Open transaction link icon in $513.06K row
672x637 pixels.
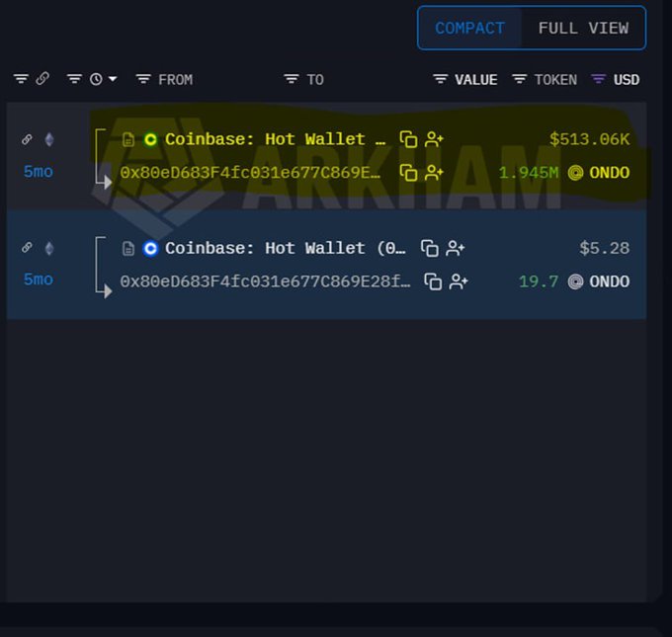27,139
